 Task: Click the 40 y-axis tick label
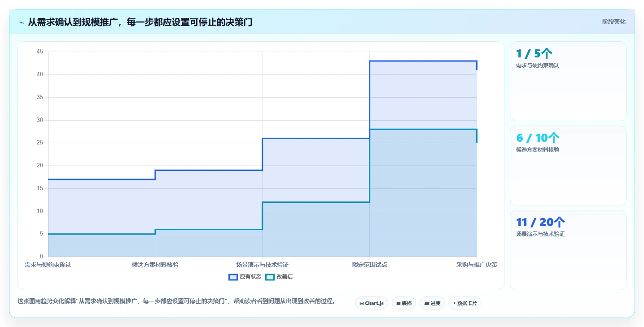click(x=40, y=74)
